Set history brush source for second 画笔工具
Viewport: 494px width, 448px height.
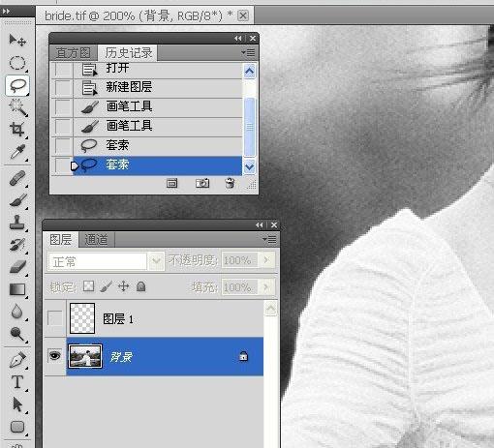point(62,126)
